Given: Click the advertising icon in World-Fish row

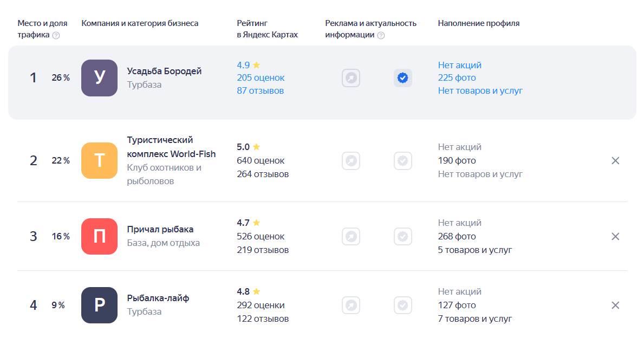Looking at the screenshot, I should click(x=351, y=160).
